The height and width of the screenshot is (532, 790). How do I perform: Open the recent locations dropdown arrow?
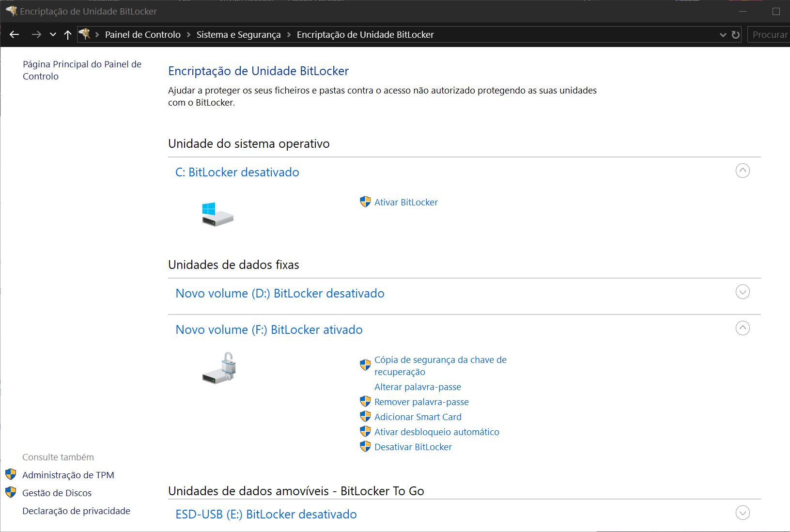53,34
